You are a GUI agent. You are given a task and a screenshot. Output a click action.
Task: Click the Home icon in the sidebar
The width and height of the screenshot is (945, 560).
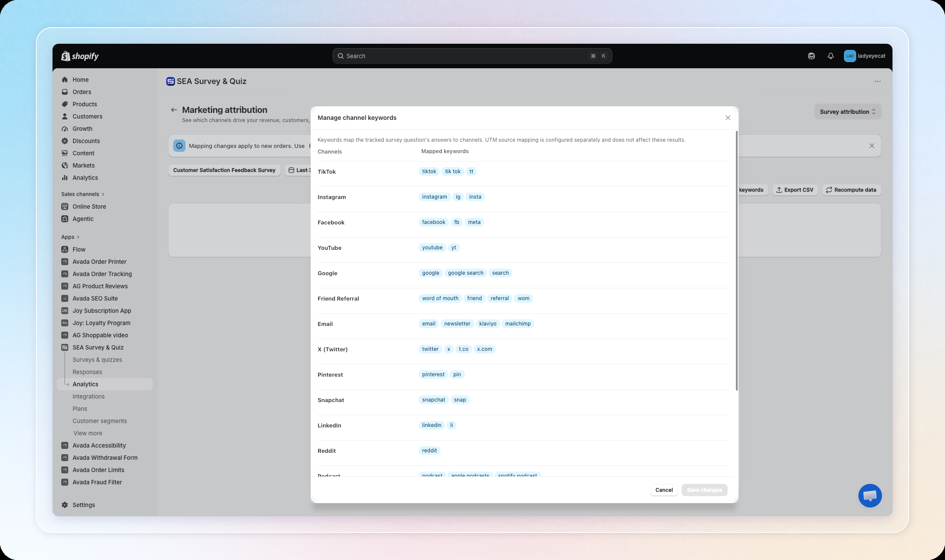coord(65,80)
